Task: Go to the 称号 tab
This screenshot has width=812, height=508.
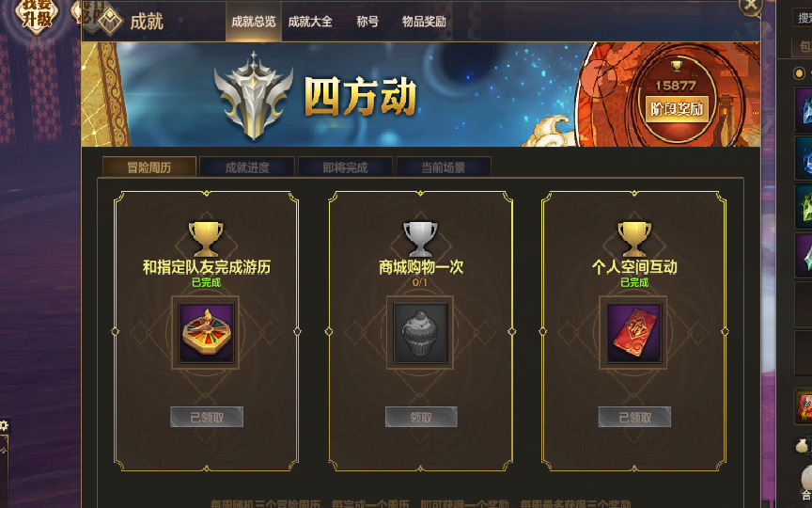Action: coord(367,22)
